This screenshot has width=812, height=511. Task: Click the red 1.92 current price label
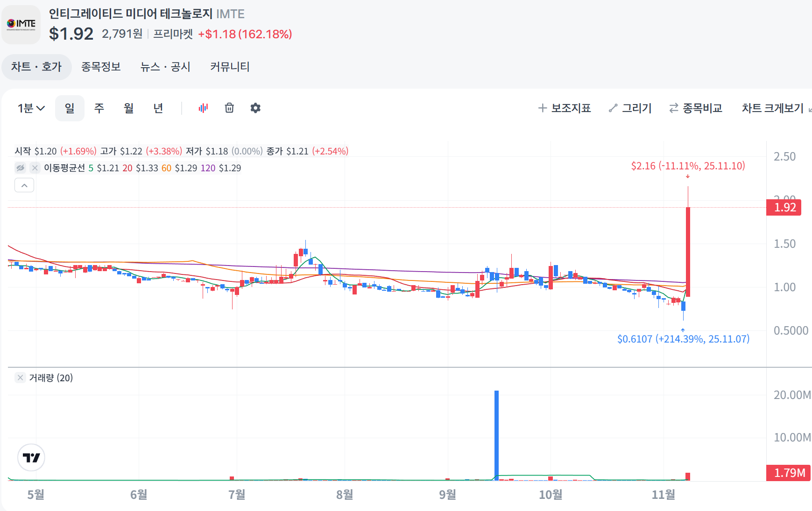(x=784, y=208)
